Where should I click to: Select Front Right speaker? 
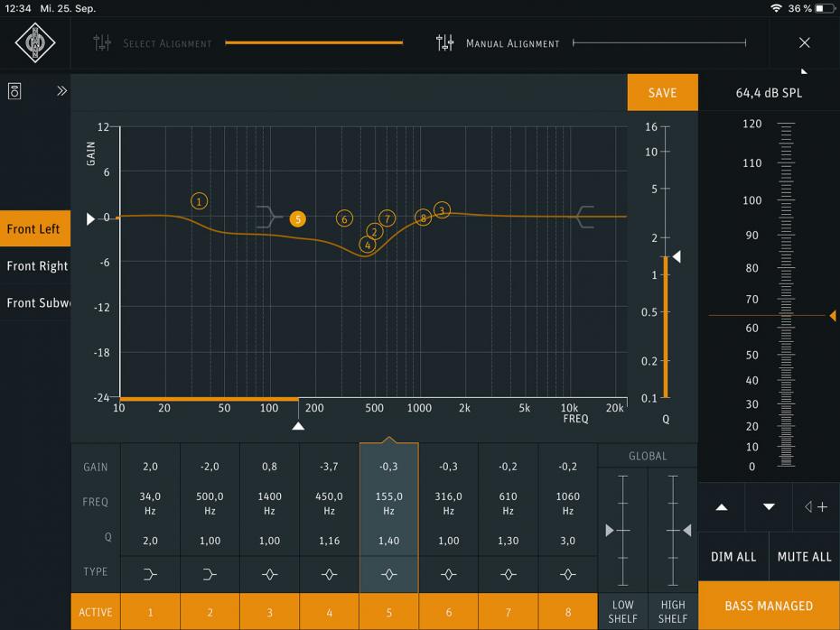36,266
